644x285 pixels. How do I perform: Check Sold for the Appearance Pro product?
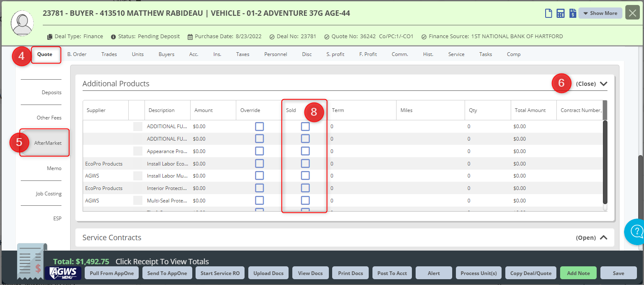click(x=305, y=151)
